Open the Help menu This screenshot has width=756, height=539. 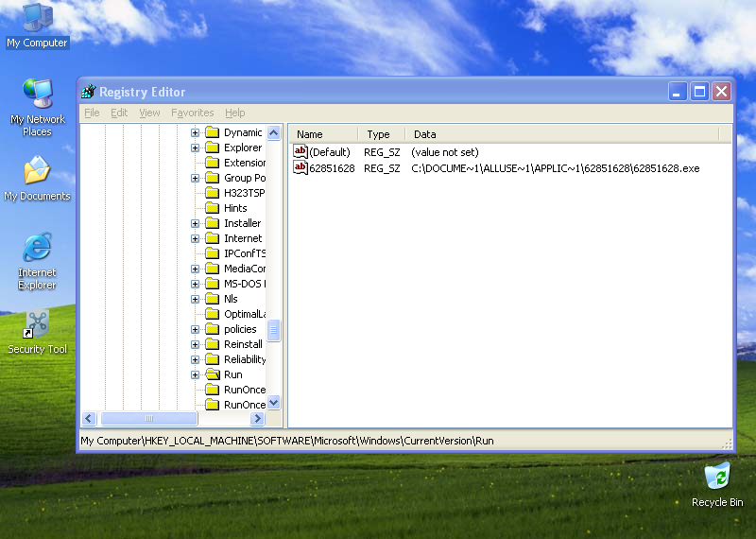[x=234, y=113]
